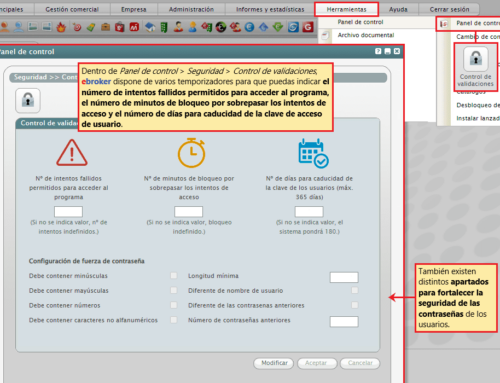Click the brown briefcase toolbar icon
The image size is (500, 383).
pyautogui.click(x=105, y=27)
